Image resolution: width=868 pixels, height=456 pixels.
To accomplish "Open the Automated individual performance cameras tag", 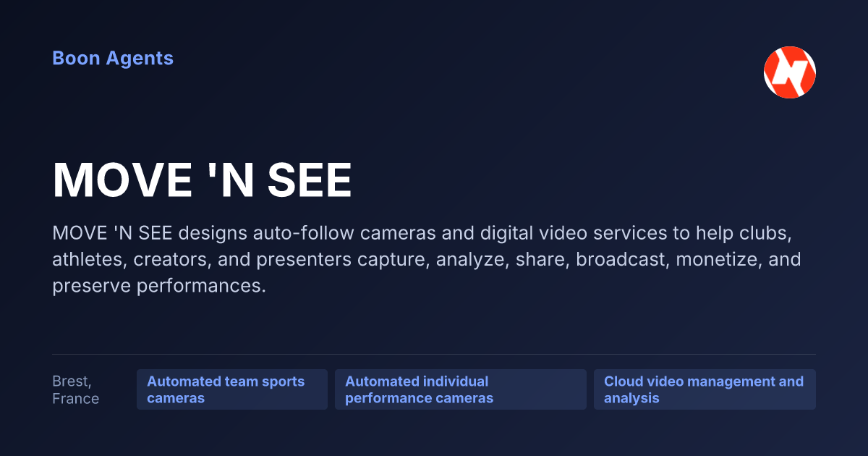I will (461, 389).
